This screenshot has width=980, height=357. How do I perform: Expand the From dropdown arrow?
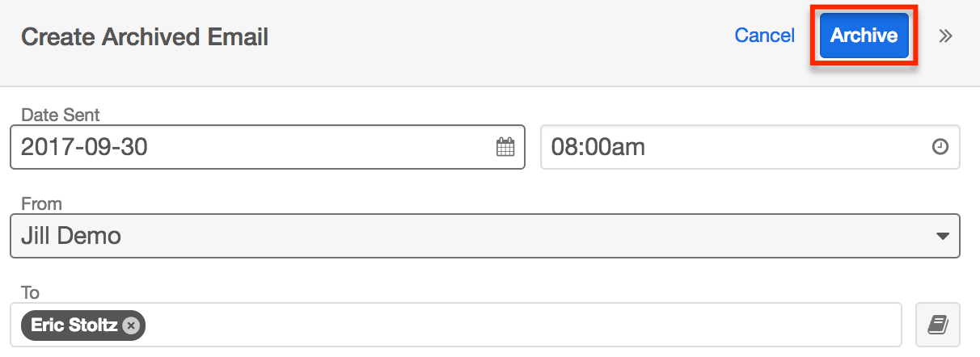tap(942, 236)
